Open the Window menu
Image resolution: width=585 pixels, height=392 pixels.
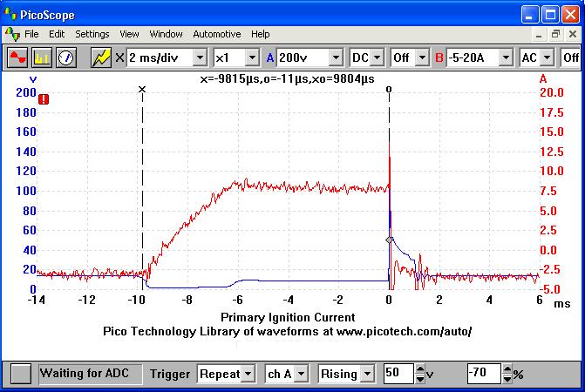(x=166, y=34)
